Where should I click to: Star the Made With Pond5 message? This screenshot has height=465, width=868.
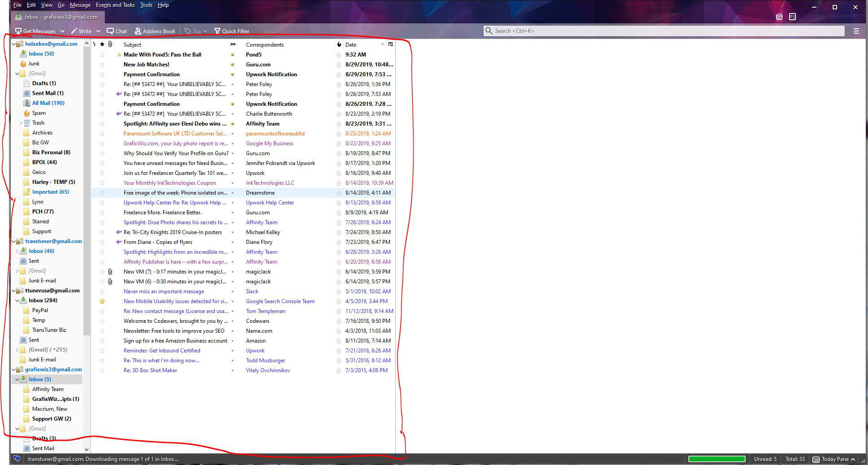click(x=102, y=55)
